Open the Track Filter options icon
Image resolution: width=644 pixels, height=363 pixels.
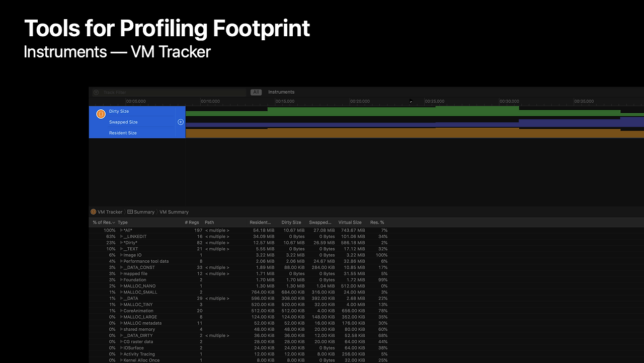click(97, 93)
